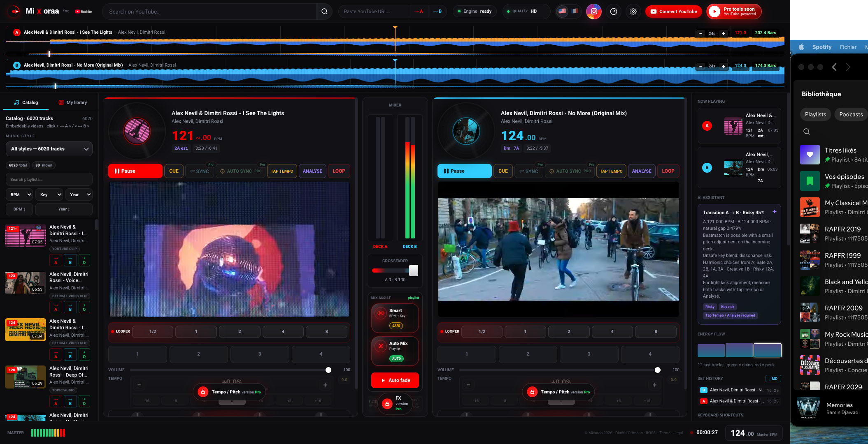Zoom in deck A waveform plus button
Screen dimensions: 868x444
724,33
